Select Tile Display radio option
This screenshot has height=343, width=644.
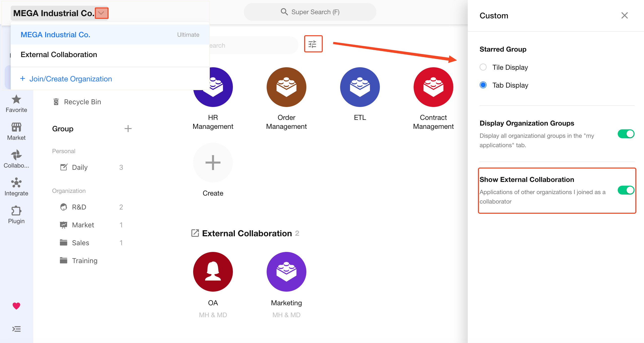(x=483, y=67)
